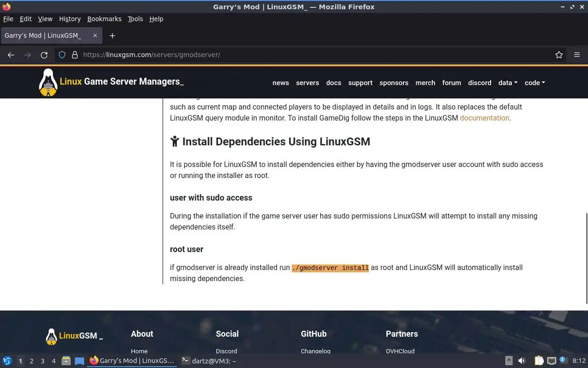Screen dimensions: 588x368
Task: Switch to the dartz@VM3 terminal taskbar entry
Action: pos(209,361)
